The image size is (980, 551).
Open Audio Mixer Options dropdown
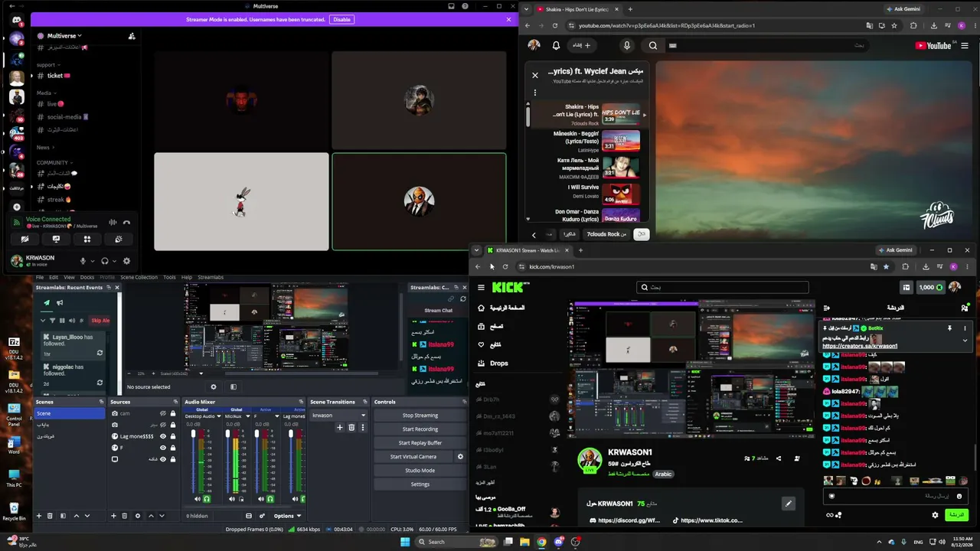tap(287, 516)
